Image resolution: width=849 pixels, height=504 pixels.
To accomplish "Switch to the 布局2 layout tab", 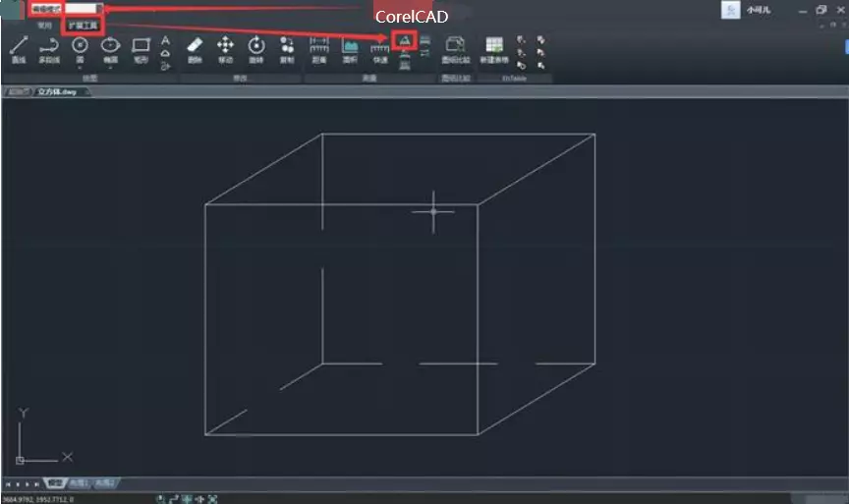I will (x=104, y=483).
